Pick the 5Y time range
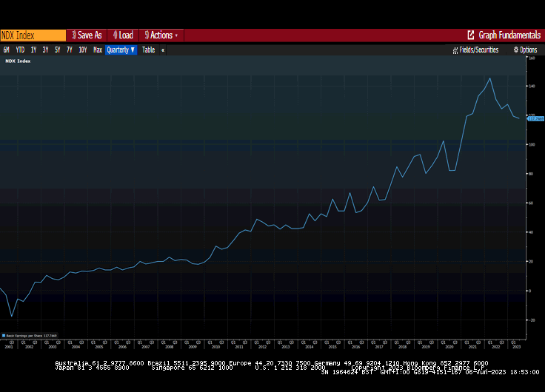 tap(57, 50)
